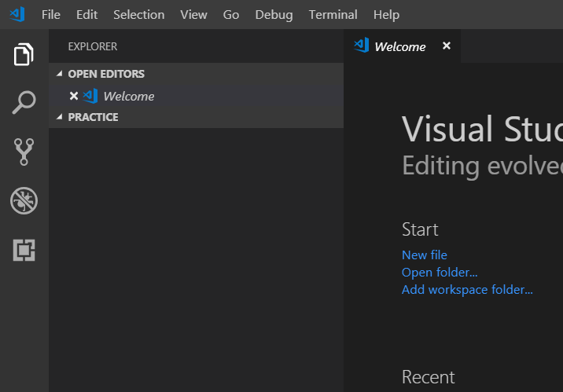Open the File menu
The width and height of the screenshot is (563, 392).
(51, 15)
